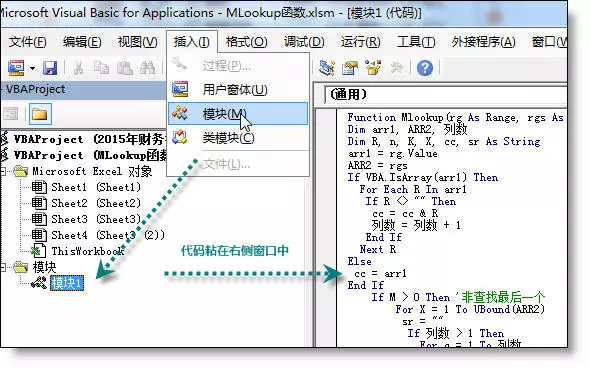Click the Cut scissors icon
The height and width of the screenshot is (369, 589).
(78, 68)
